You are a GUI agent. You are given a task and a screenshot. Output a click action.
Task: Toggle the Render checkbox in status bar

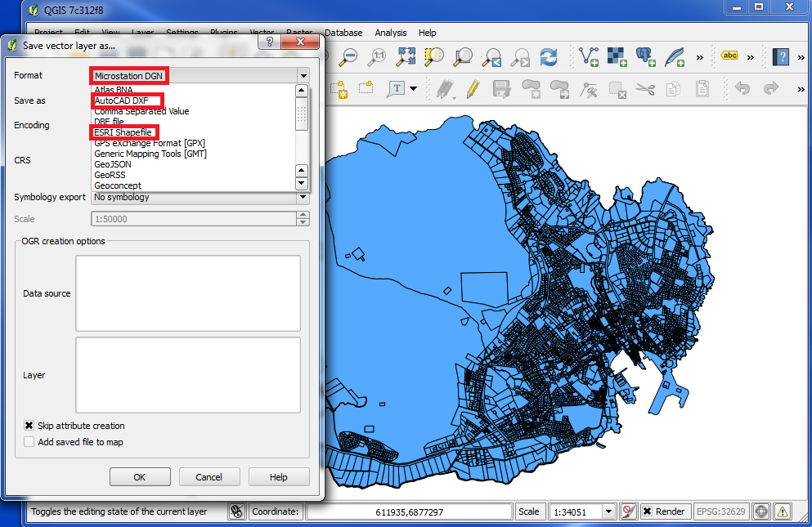click(648, 511)
